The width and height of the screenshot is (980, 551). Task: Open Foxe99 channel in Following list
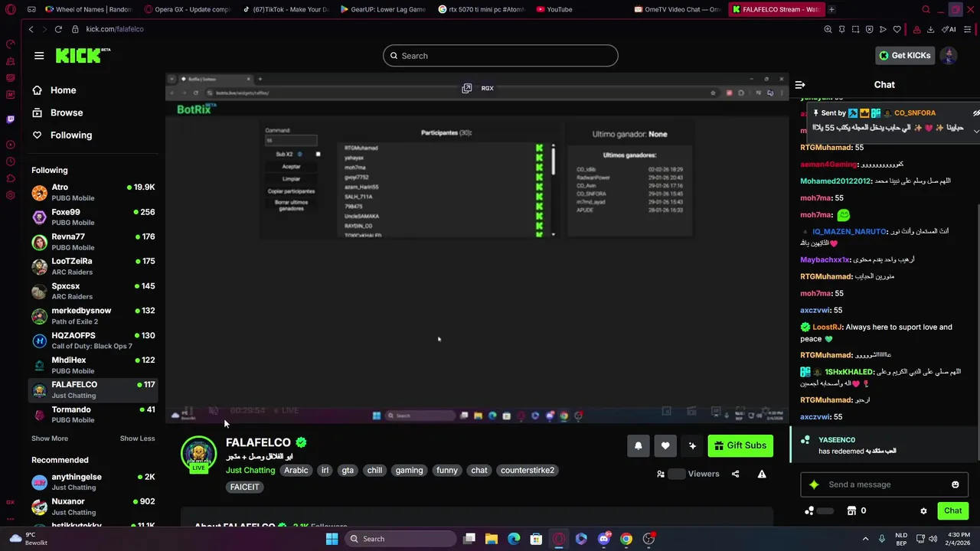click(x=93, y=217)
